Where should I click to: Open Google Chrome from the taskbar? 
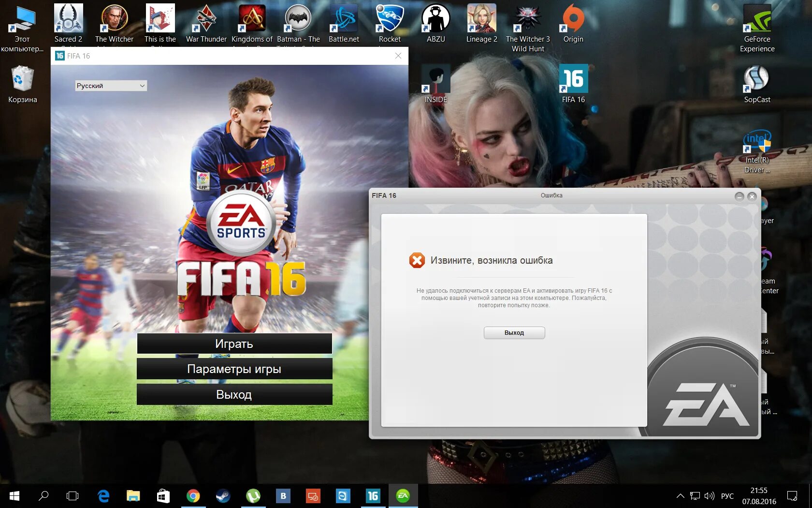pos(193,496)
